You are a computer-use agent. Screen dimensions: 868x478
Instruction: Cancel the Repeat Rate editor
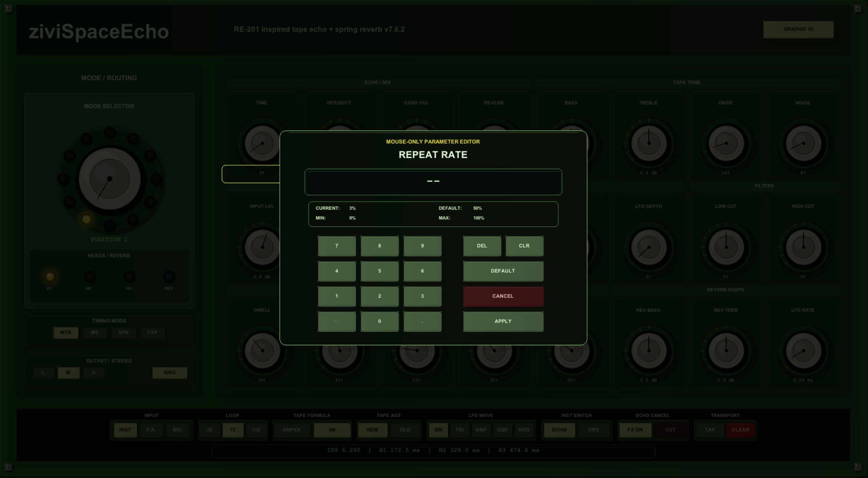[503, 296]
